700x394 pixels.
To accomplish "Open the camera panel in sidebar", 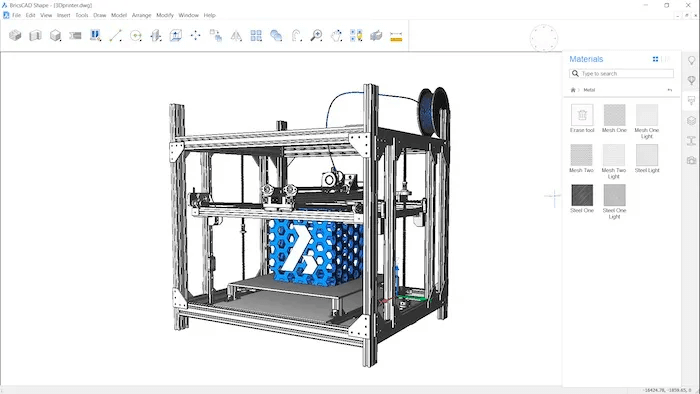I will tap(691, 160).
